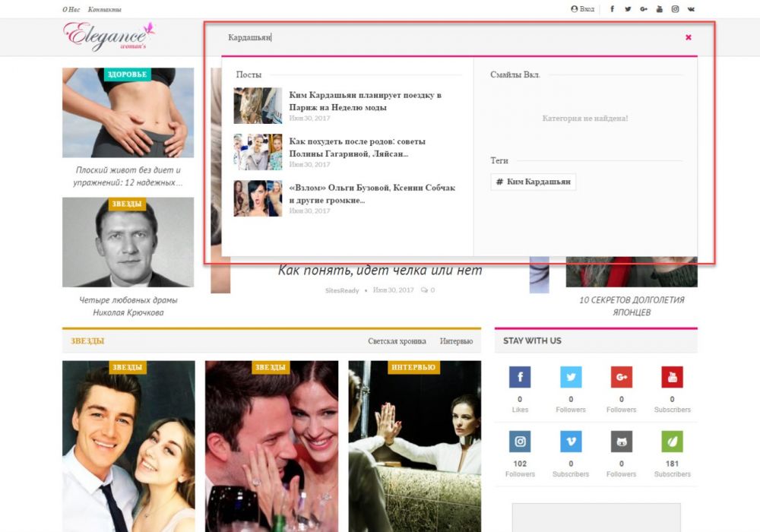This screenshot has height=532, width=760.
Task: Click the Вход login link
Action: pos(583,9)
